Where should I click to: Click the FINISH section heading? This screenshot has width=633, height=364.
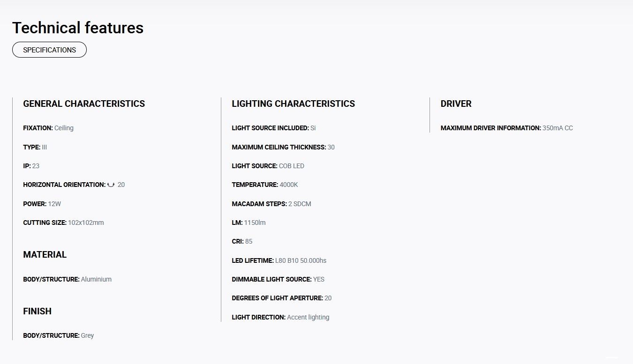[37, 311]
